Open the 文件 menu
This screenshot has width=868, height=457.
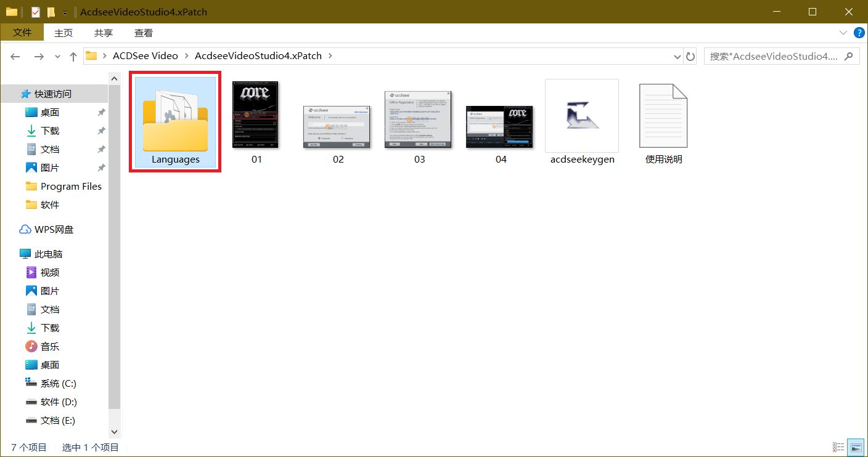[22, 33]
